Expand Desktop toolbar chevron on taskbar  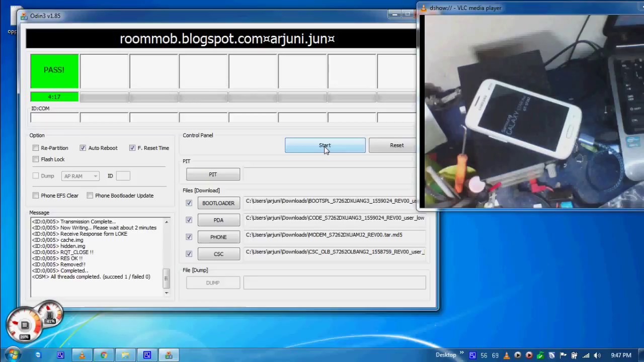click(461, 353)
